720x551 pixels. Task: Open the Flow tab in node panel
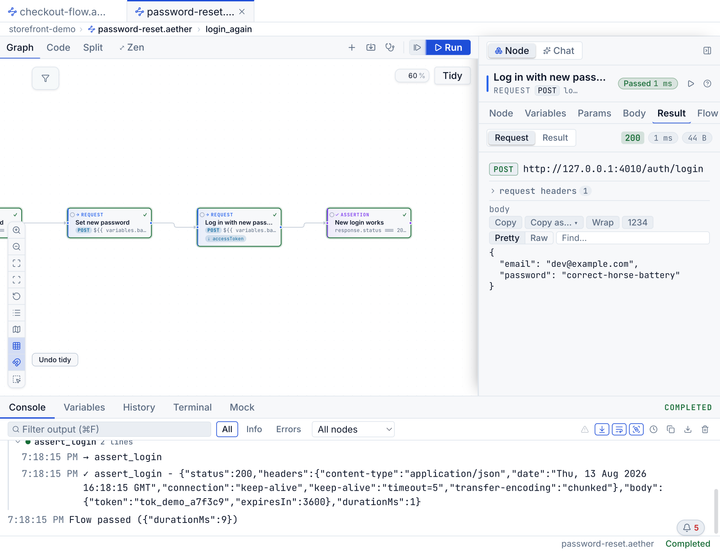[x=707, y=113]
